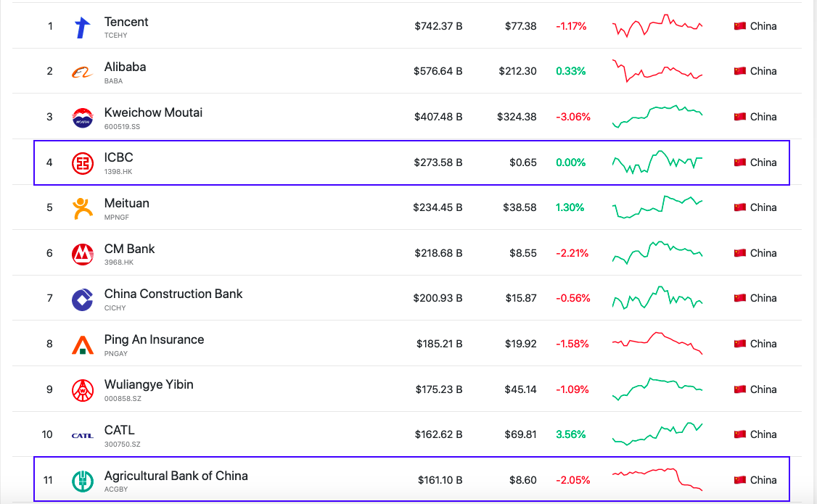Click the China Construction Bank logo
This screenshot has height=504, width=817.
tap(83, 299)
